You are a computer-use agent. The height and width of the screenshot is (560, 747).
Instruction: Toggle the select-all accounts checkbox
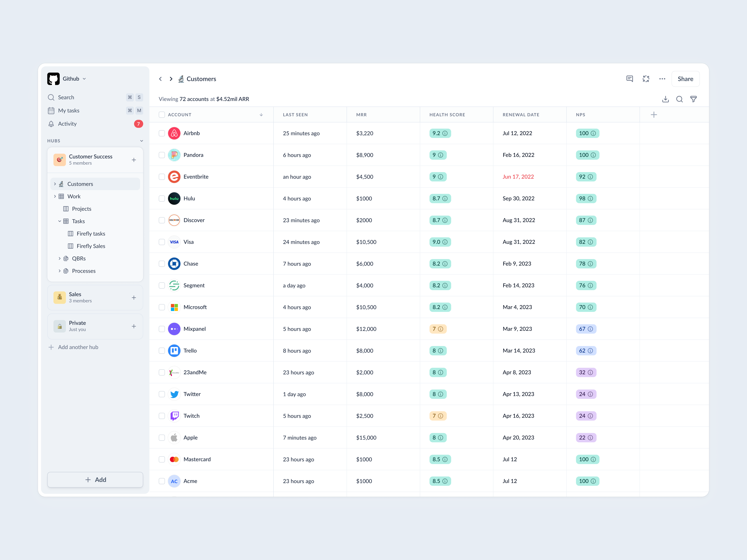162,115
